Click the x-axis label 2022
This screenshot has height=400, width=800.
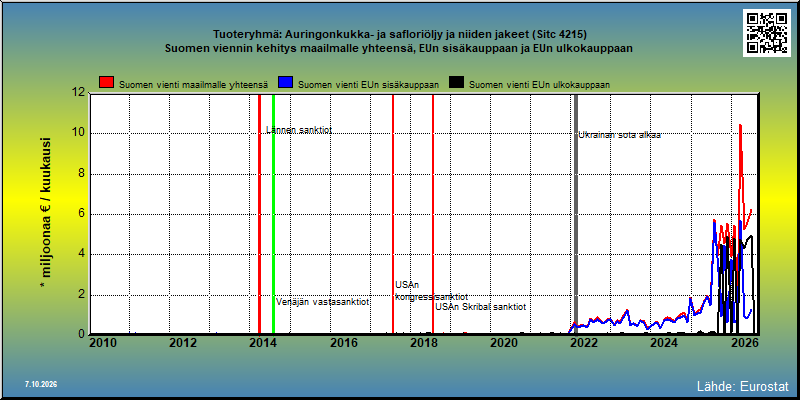tap(584, 343)
